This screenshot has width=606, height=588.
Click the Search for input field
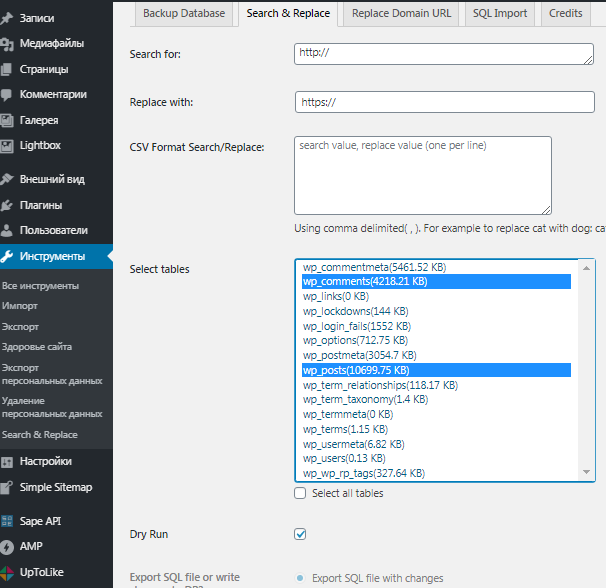coord(444,54)
